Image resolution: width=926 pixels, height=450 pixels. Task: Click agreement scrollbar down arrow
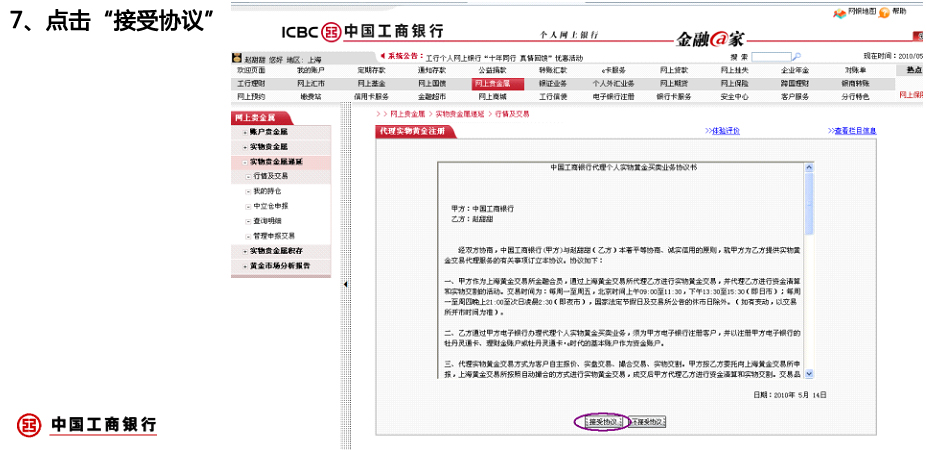pyautogui.click(x=809, y=374)
